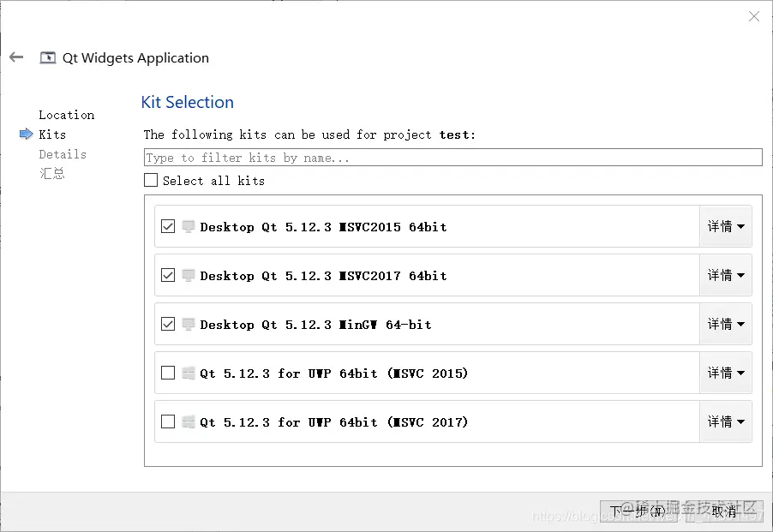Select the Details step in the sidebar

63,154
